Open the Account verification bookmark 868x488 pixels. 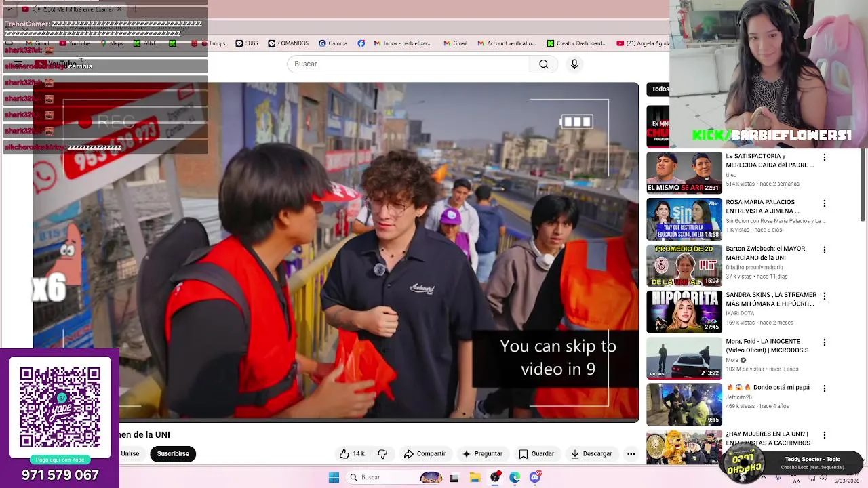click(507, 43)
